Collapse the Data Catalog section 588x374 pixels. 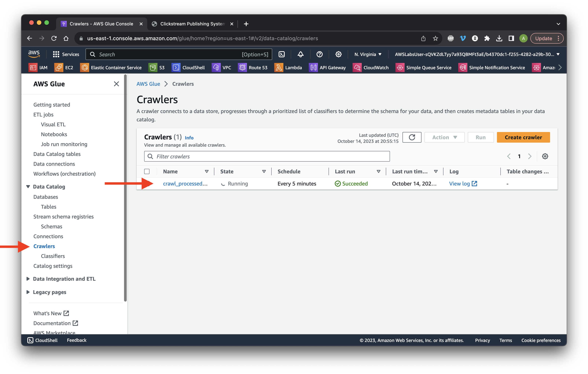[x=28, y=186]
